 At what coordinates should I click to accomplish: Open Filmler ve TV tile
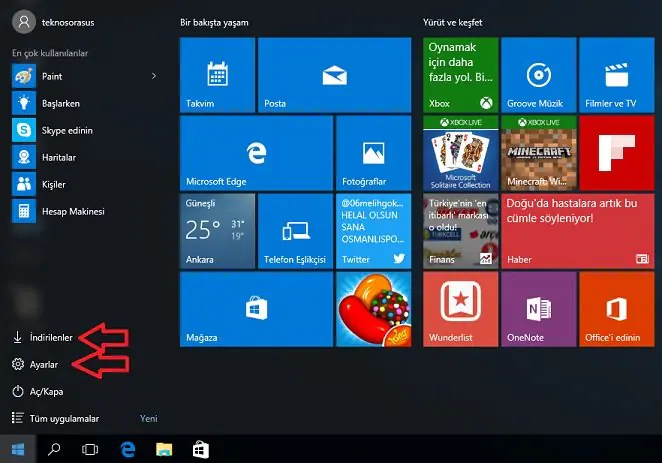tap(617, 74)
